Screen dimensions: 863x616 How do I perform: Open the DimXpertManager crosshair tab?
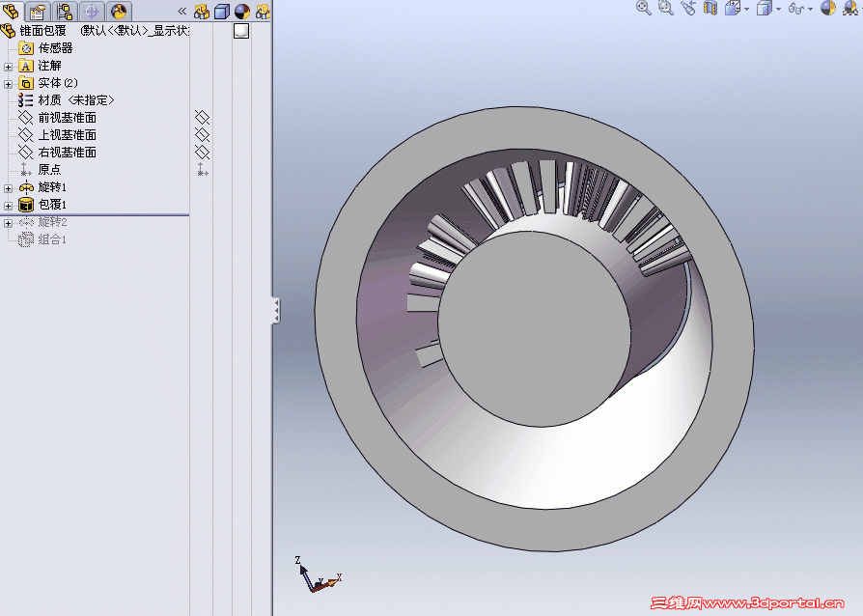coord(92,11)
